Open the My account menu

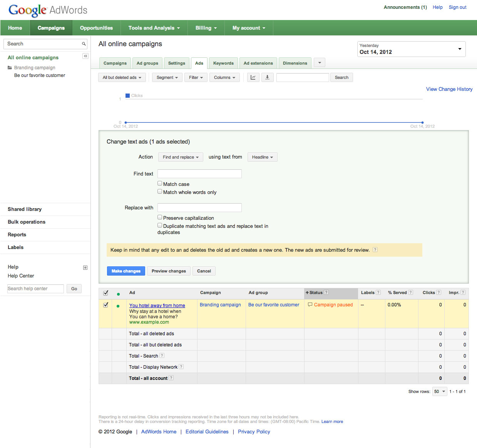tap(249, 28)
